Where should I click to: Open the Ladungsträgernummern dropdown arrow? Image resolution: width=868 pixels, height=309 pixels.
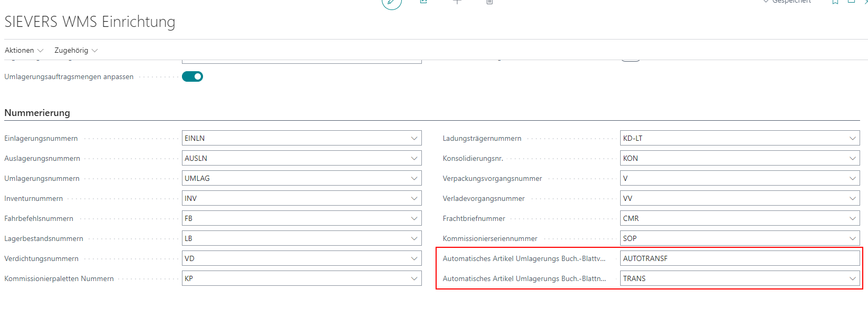pyautogui.click(x=852, y=138)
